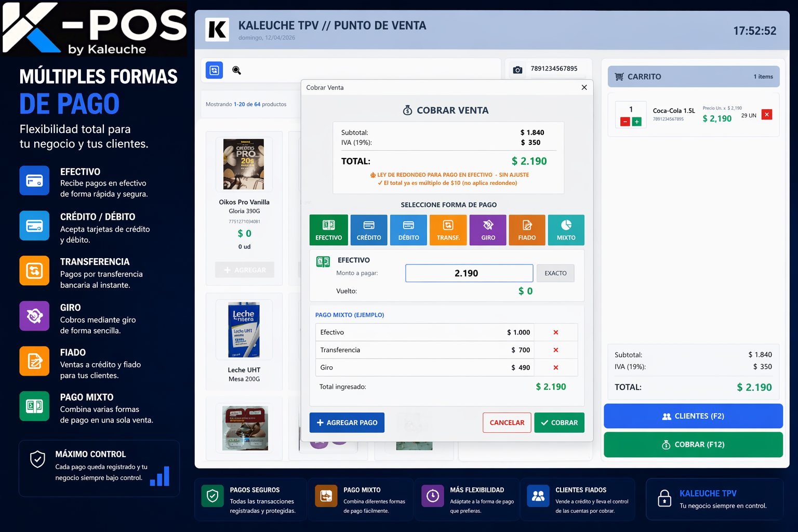
Task: Click the MÁS FLEXIBILIDAD clock icon
Action: (432, 496)
